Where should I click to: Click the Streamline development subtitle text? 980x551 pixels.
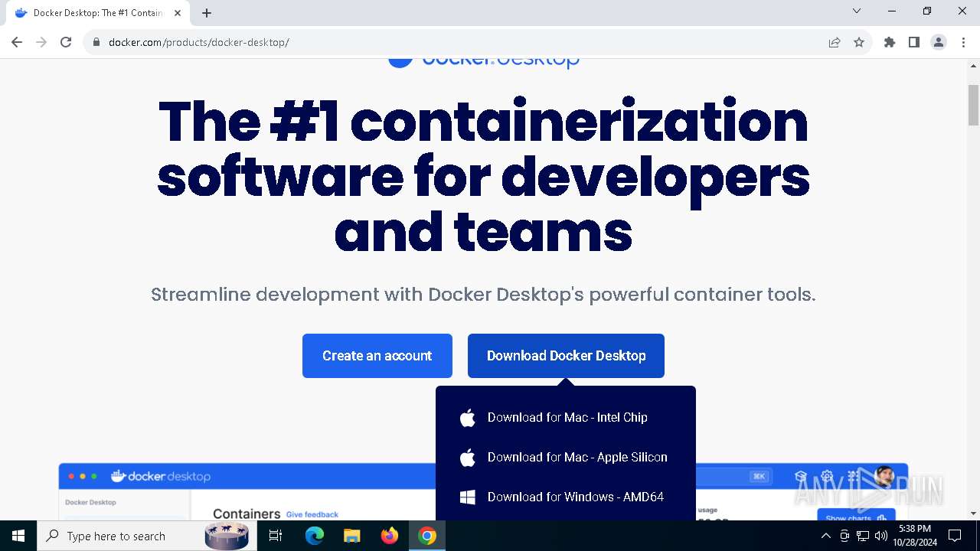point(483,295)
